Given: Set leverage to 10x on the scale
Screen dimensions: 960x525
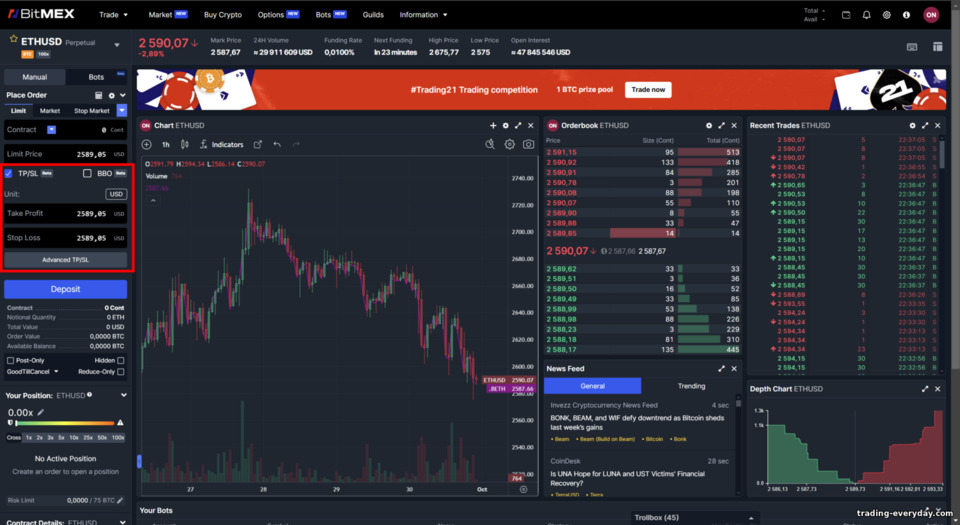Looking at the screenshot, I should pyautogui.click(x=73, y=438).
